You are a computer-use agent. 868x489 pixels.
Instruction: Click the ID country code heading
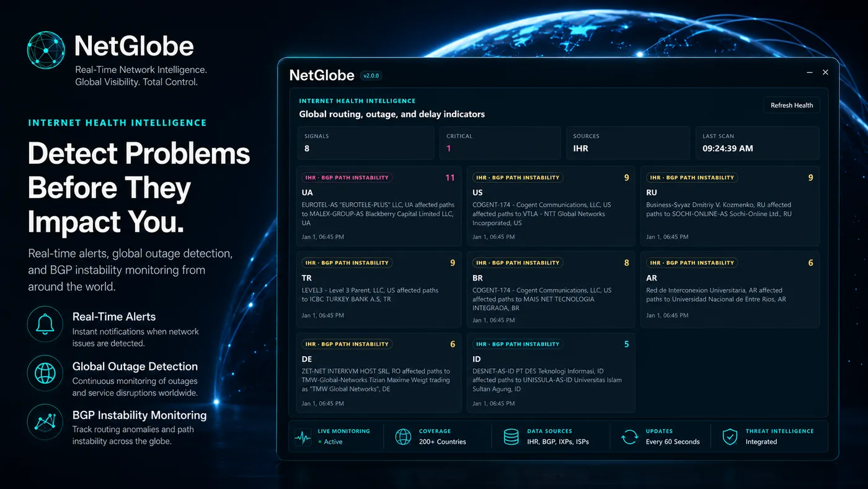pos(477,359)
